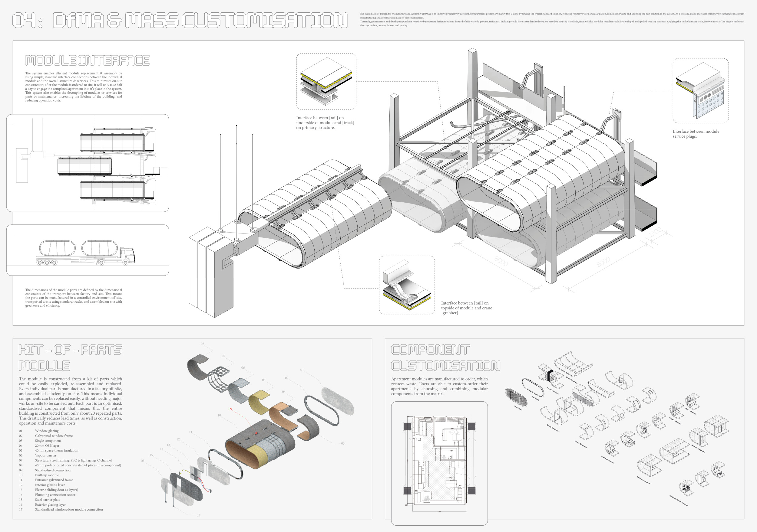The height and width of the screenshot is (532, 757).
Task: Click caption about rail on topside and crane
Action: point(466,308)
